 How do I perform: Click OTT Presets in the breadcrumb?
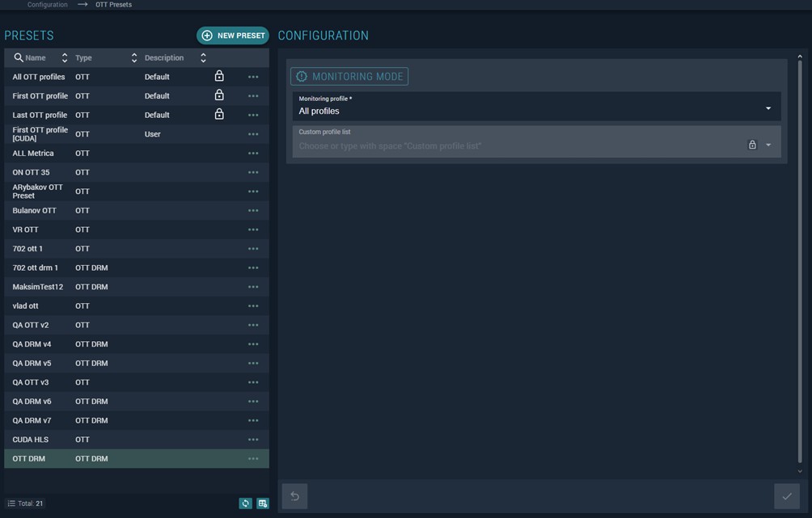click(113, 5)
